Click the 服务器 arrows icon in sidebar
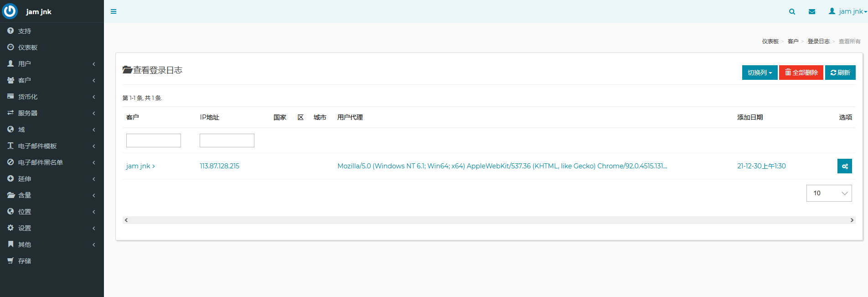868x297 pixels. pyautogui.click(x=10, y=113)
